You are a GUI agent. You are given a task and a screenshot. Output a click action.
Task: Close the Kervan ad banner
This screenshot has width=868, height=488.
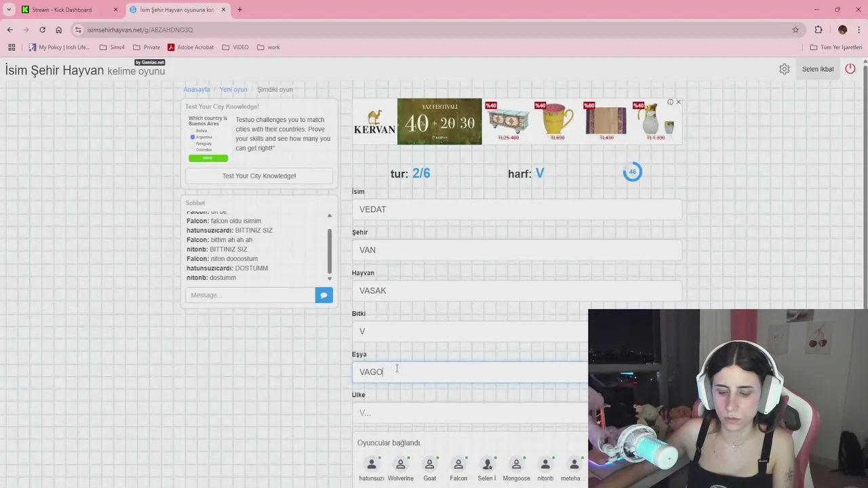[x=678, y=102]
